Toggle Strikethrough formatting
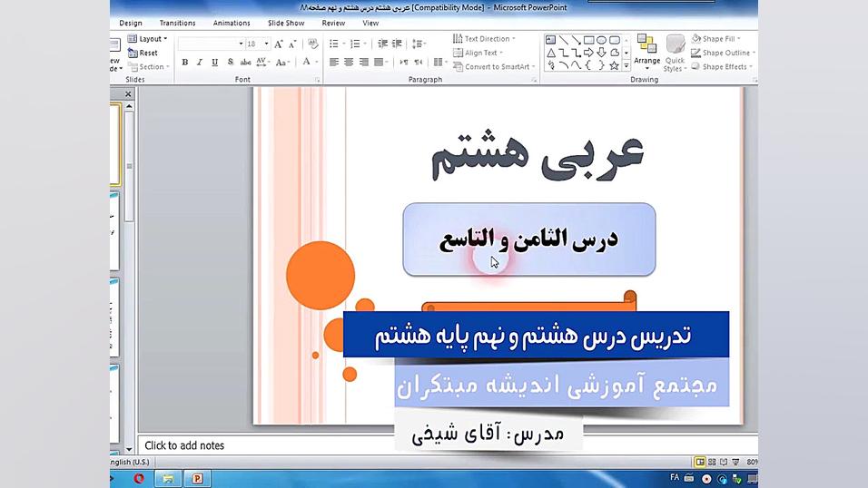The height and width of the screenshot is (488, 868). pyautogui.click(x=245, y=63)
